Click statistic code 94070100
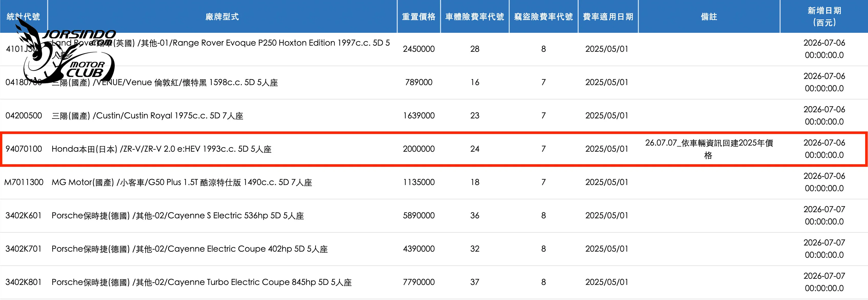 tap(24, 149)
